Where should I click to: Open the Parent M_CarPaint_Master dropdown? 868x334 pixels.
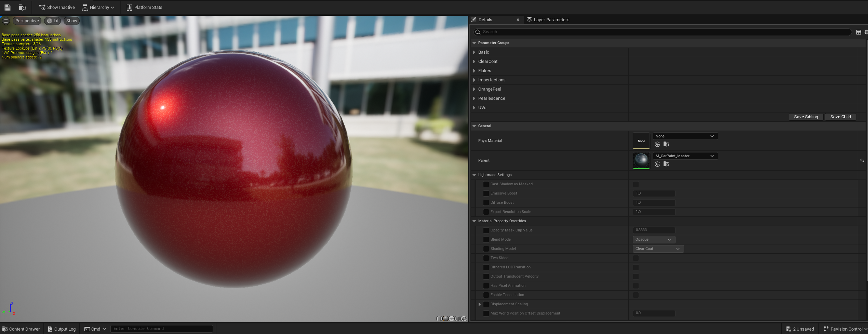click(685, 156)
